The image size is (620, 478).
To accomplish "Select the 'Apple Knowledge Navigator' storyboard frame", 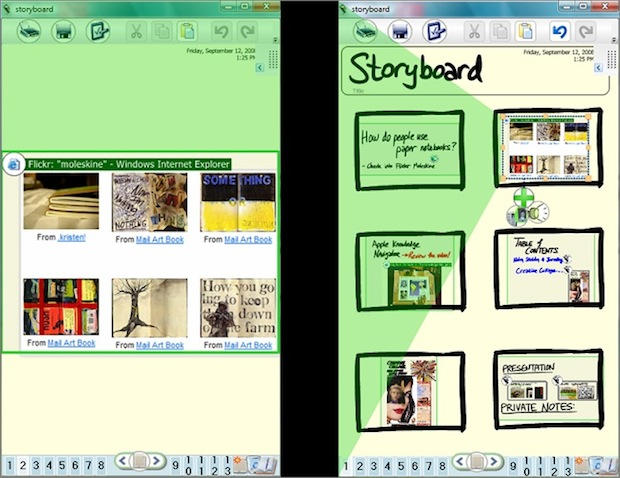I will coord(410,271).
